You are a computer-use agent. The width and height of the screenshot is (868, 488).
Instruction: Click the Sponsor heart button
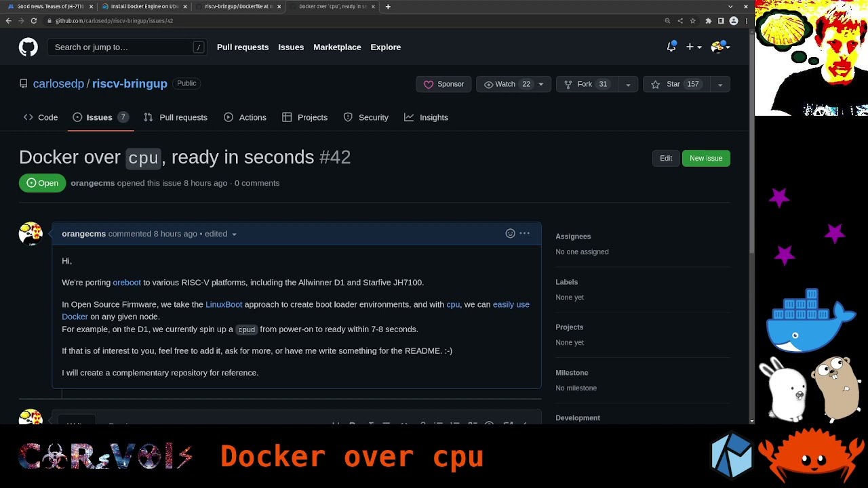pyautogui.click(x=443, y=84)
